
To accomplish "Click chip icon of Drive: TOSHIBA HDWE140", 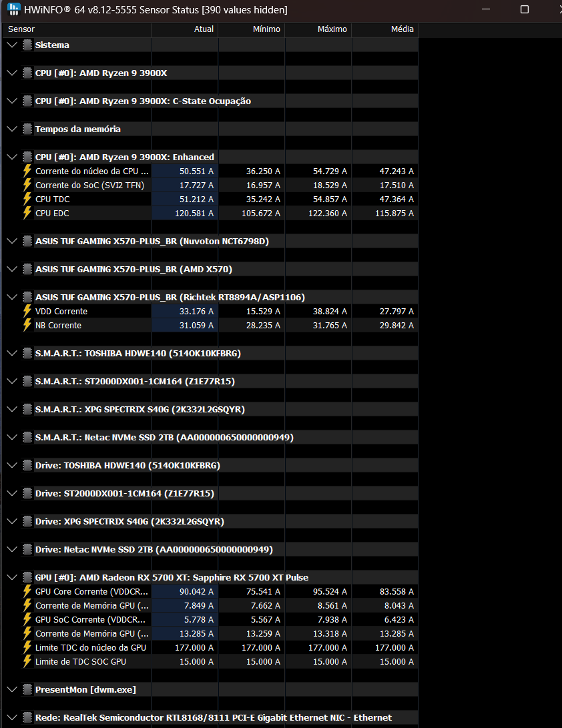I will pyautogui.click(x=27, y=465).
